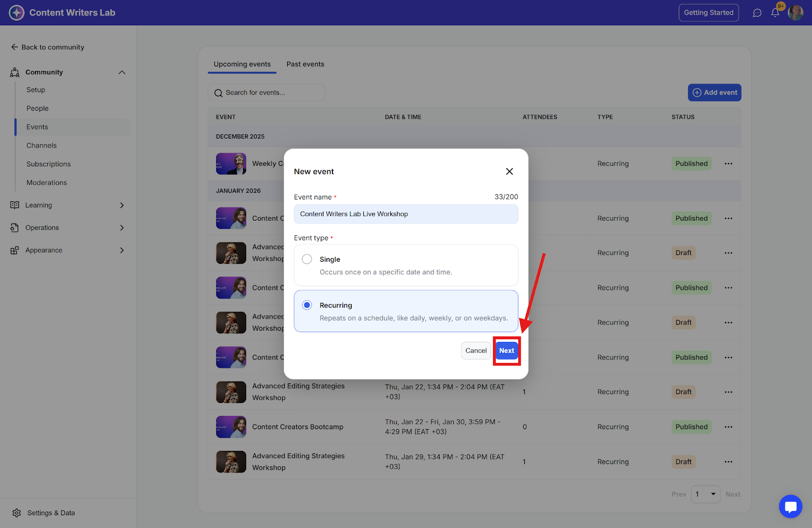Click the Content Writers Lab logo icon
This screenshot has height=528, width=812.
click(x=17, y=13)
